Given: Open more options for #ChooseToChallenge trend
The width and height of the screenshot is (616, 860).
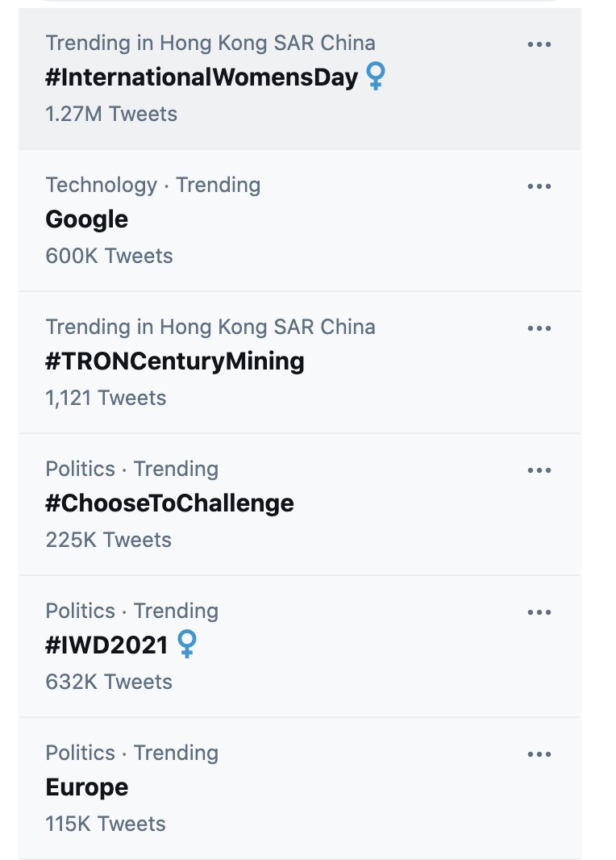Looking at the screenshot, I should pos(539,470).
